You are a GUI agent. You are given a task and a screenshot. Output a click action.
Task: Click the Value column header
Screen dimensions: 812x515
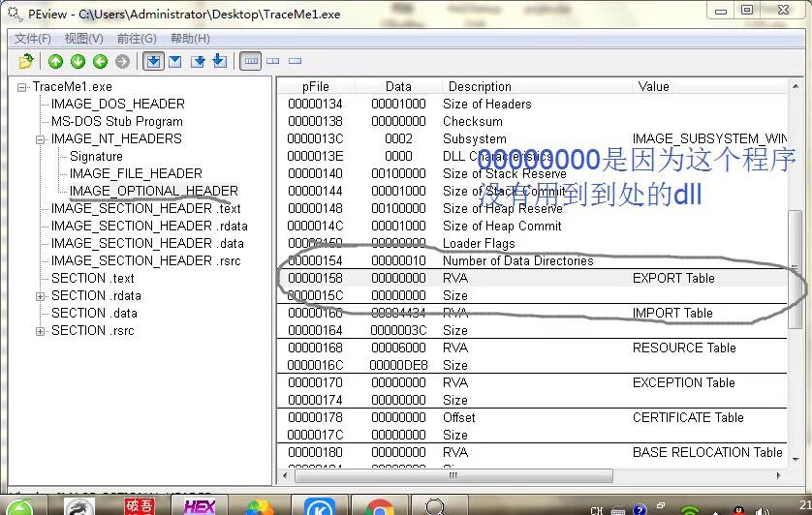tap(709, 86)
